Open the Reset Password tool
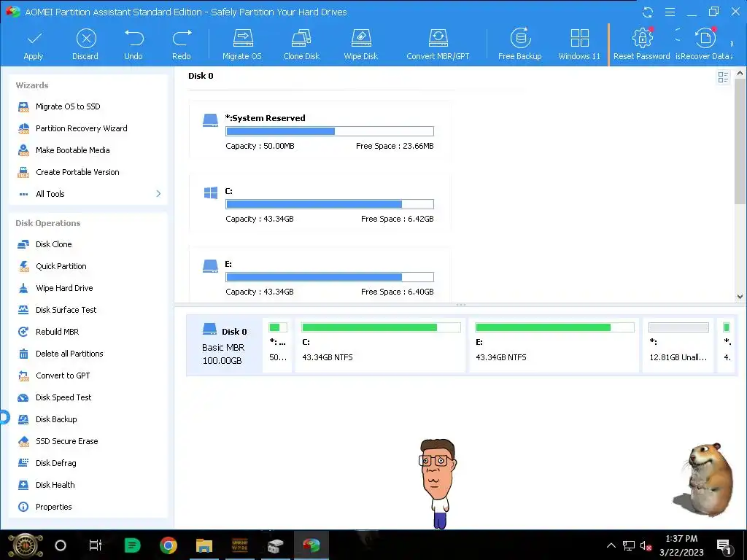Image resolution: width=747 pixels, height=560 pixels. pos(642,45)
